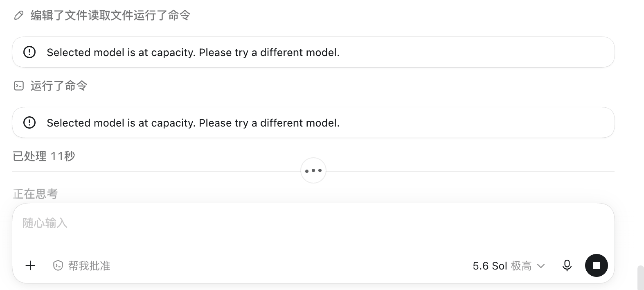The image size is (644, 290).
Task: Start voice input with microphone
Action: 567,265
